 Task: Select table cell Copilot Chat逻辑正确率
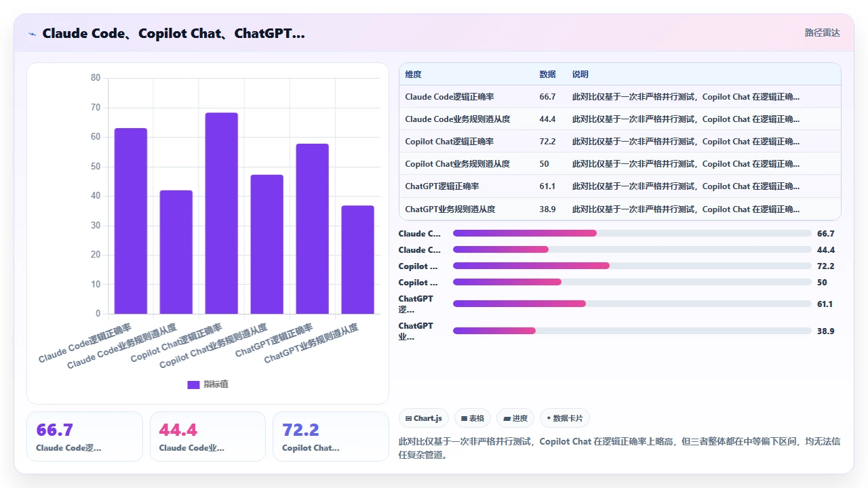450,142
